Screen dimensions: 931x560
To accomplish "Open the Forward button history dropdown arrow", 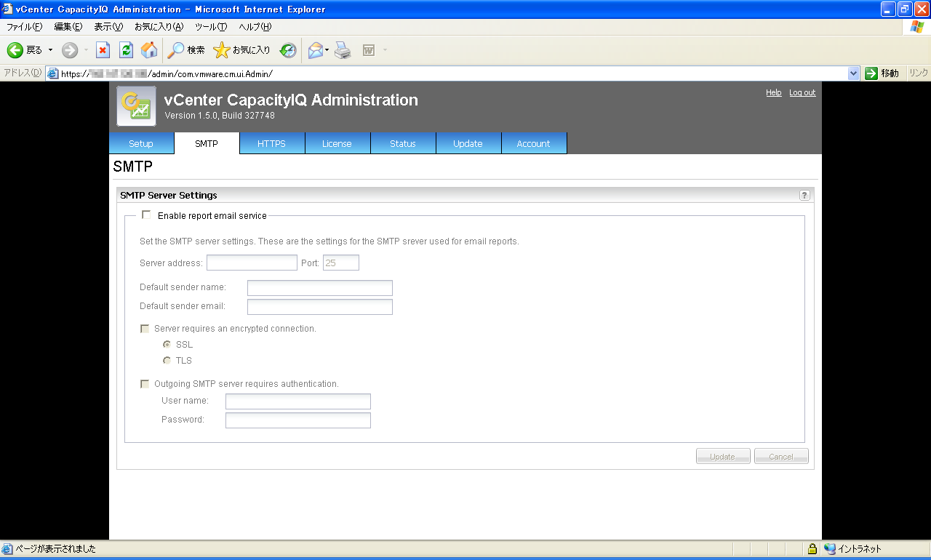I will click(86, 50).
